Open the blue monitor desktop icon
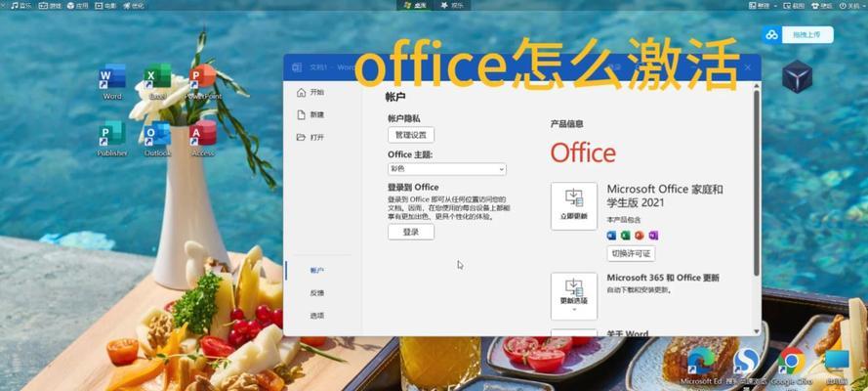The image size is (868, 391). 837,367
